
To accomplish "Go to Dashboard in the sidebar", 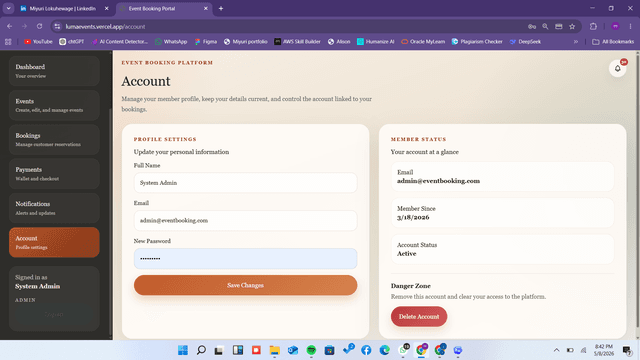I will pos(54,71).
